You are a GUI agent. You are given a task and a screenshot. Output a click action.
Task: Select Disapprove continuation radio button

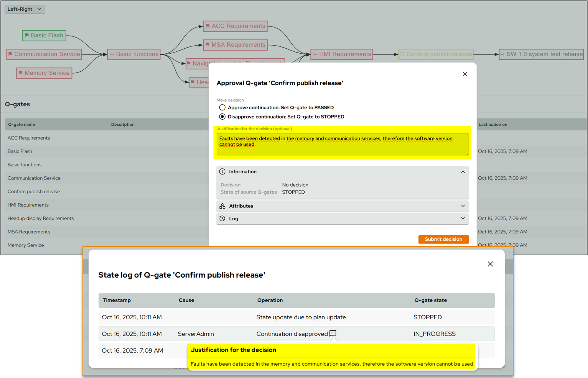click(222, 117)
